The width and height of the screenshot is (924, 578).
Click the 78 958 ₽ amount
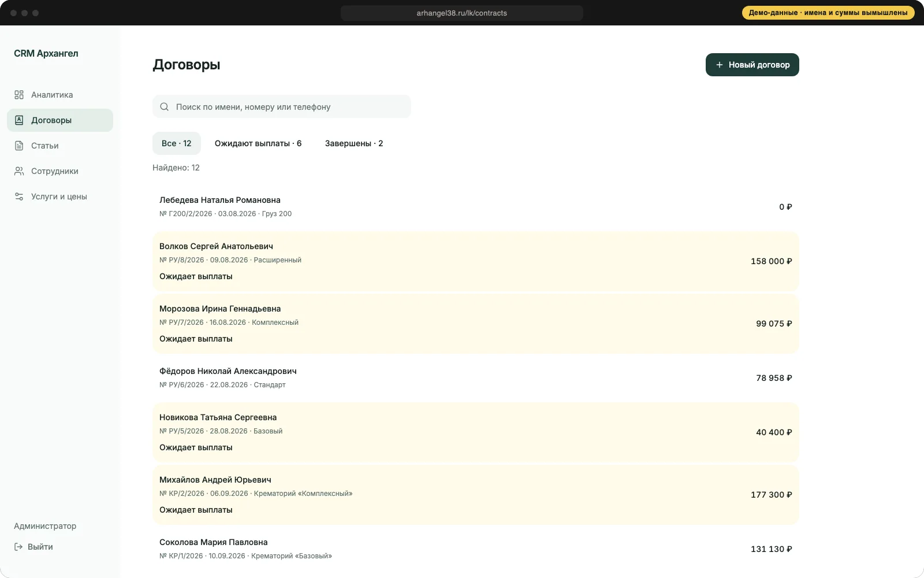(774, 378)
